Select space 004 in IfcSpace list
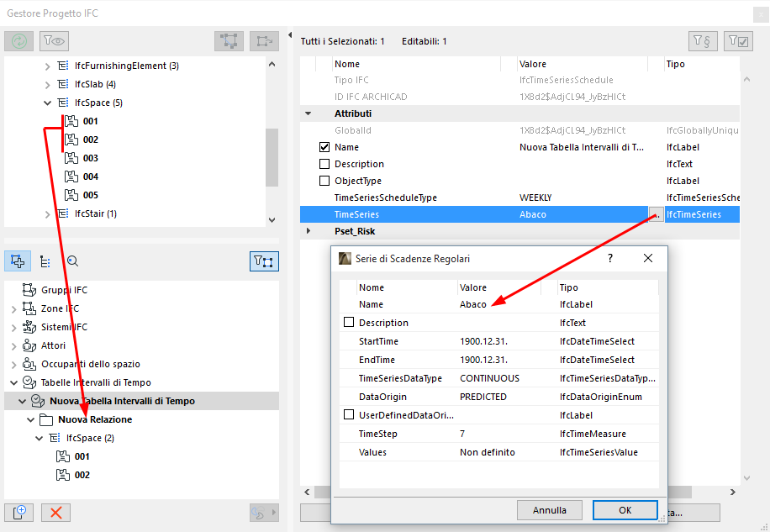 coord(90,176)
